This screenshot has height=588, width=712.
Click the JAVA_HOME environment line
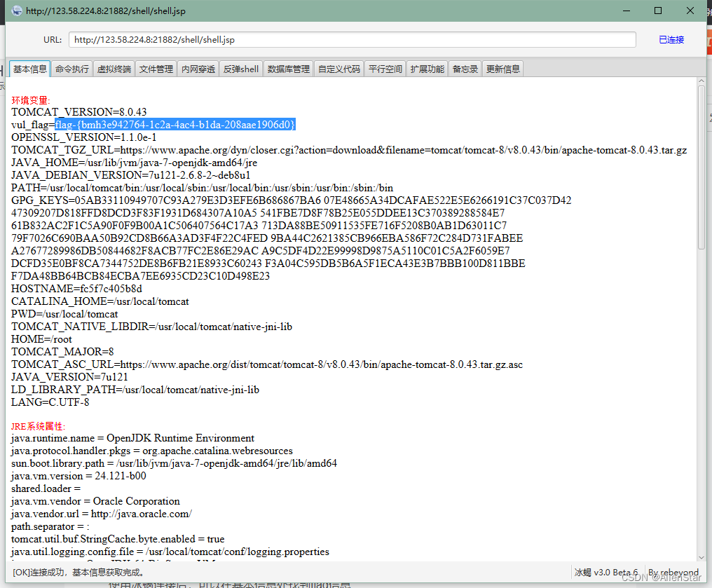(x=135, y=163)
